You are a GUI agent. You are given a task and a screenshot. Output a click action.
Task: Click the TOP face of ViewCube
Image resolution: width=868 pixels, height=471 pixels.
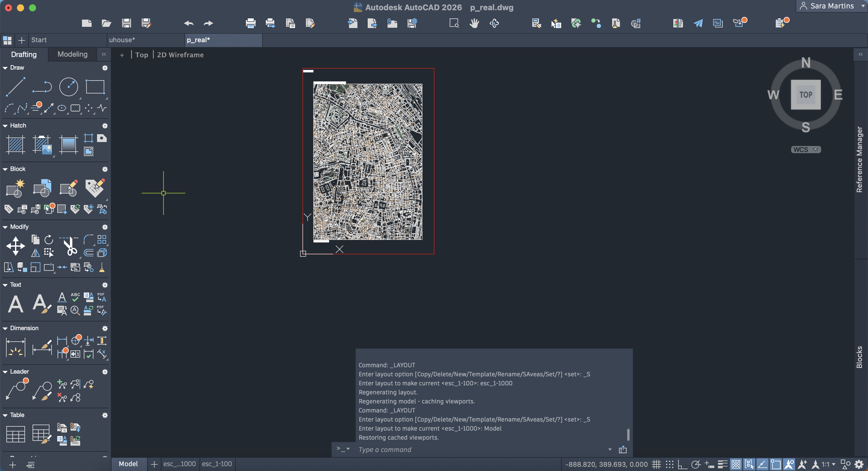coord(806,95)
